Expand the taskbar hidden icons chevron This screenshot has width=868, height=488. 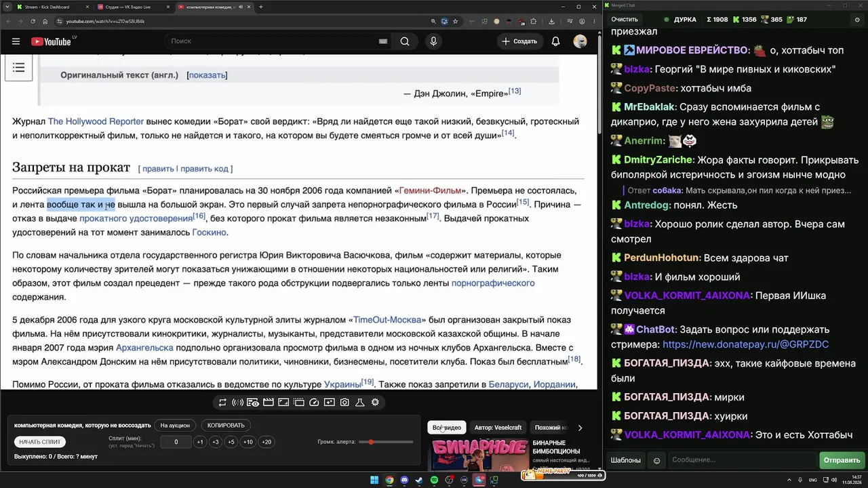(789, 481)
